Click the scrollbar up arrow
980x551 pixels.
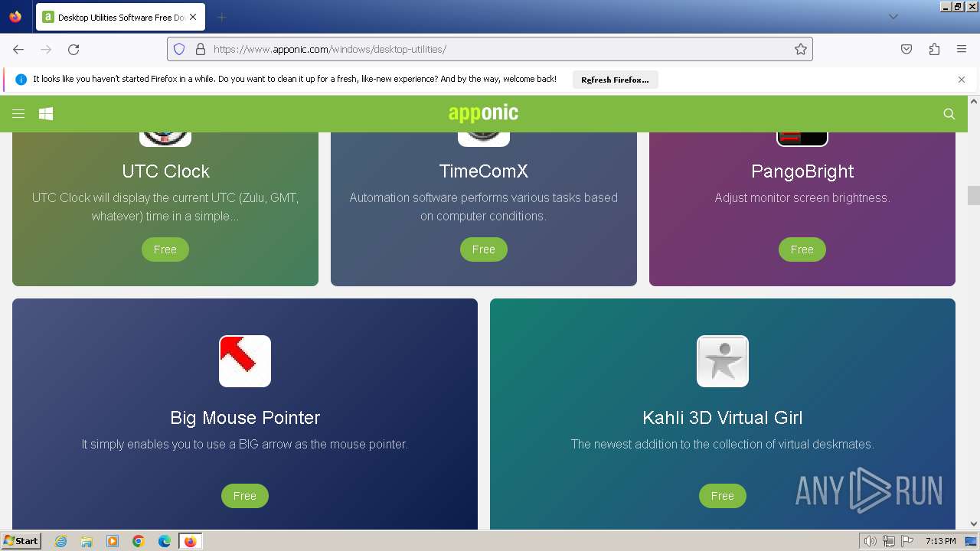(x=974, y=101)
